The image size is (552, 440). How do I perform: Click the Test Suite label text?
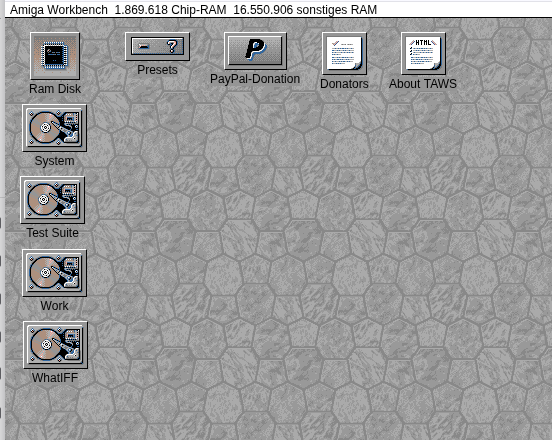(52, 233)
